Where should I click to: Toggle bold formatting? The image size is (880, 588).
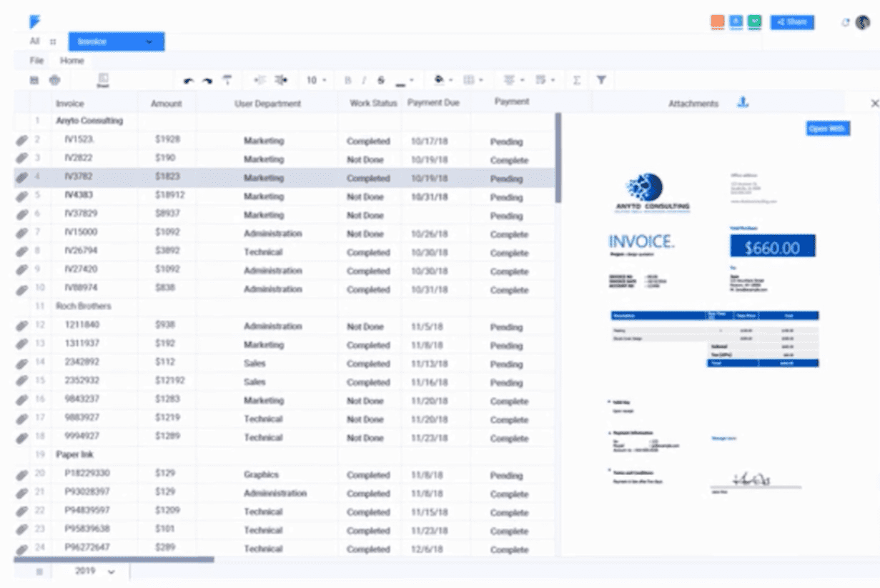click(x=348, y=81)
